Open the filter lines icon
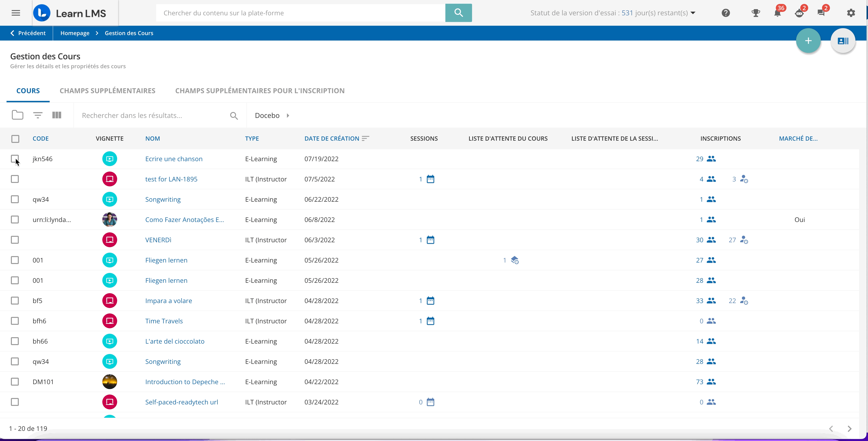868x441 pixels. tap(38, 115)
